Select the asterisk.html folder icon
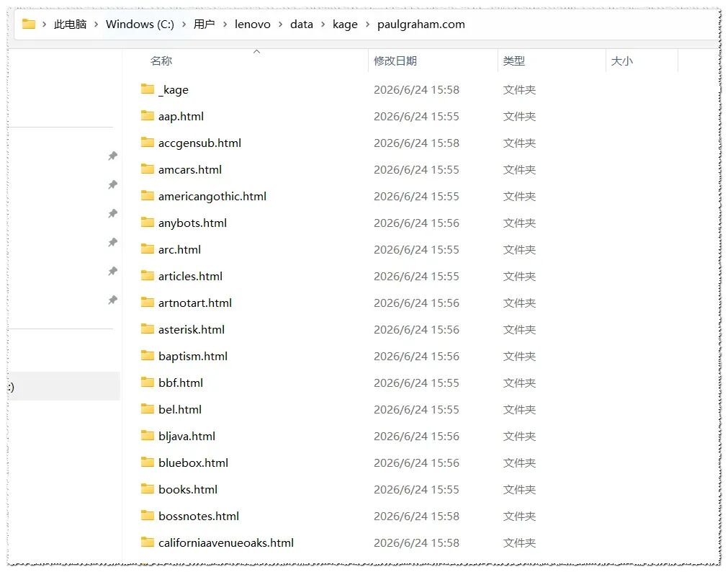 148,329
